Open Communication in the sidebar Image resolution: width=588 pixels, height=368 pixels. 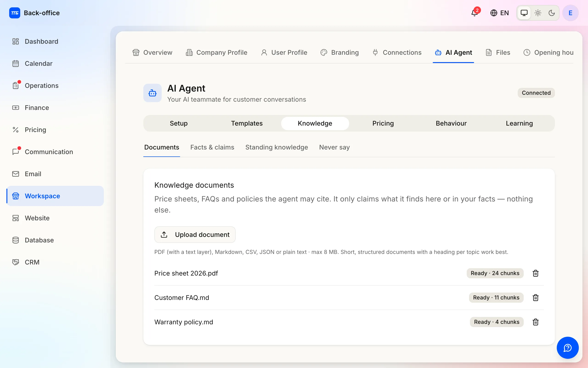pyautogui.click(x=55, y=152)
